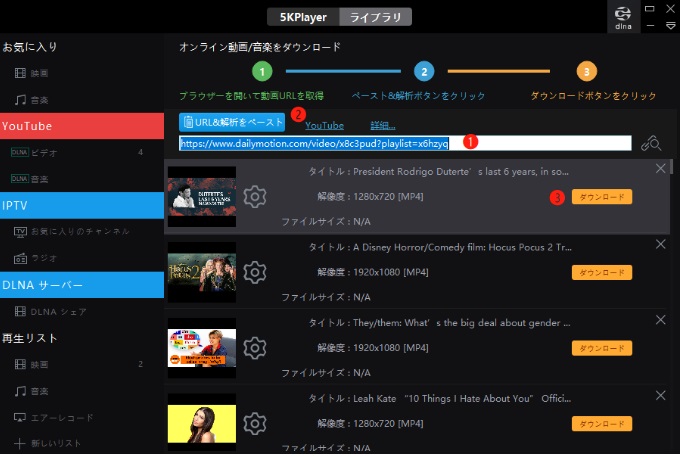Click 解像度 : 1920x1080 [MP4] on Hocus Pocus row
The width and height of the screenshot is (680, 456).
[373, 272]
